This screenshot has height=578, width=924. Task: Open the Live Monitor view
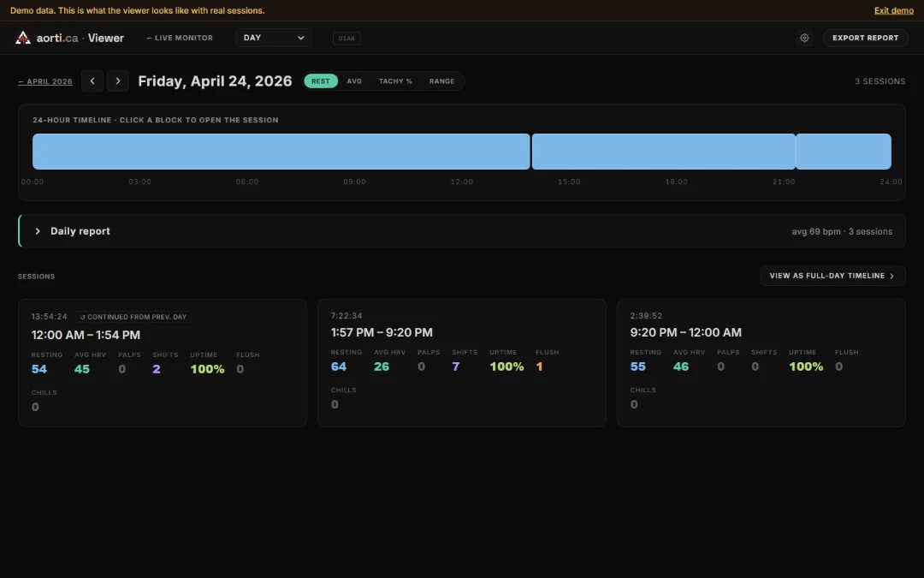[x=180, y=38]
